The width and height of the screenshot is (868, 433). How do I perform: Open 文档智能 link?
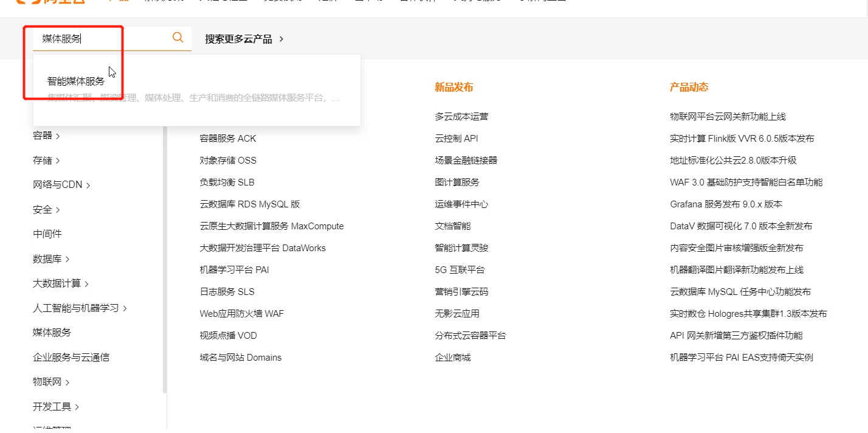pyautogui.click(x=453, y=226)
